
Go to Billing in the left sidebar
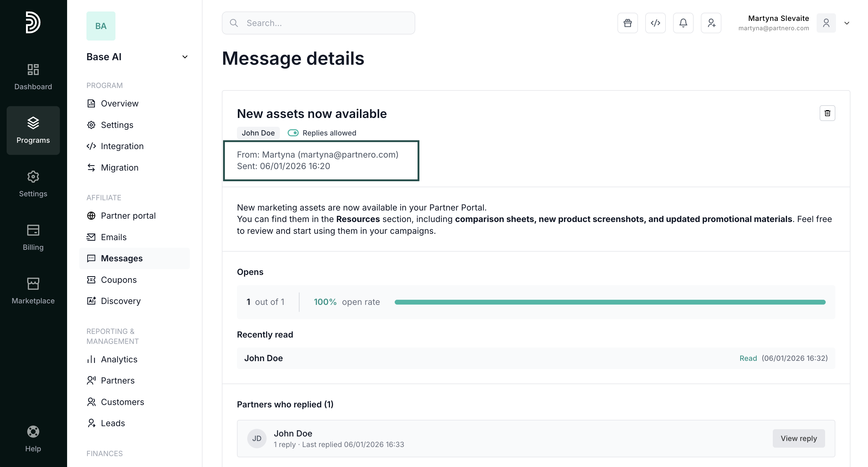pyautogui.click(x=33, y=237)
